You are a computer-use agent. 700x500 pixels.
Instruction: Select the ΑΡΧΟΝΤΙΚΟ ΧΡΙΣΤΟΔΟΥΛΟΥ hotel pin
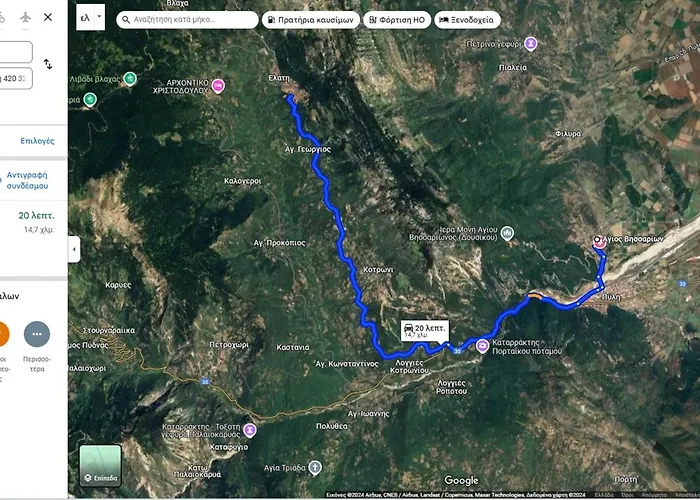point(218,86)
